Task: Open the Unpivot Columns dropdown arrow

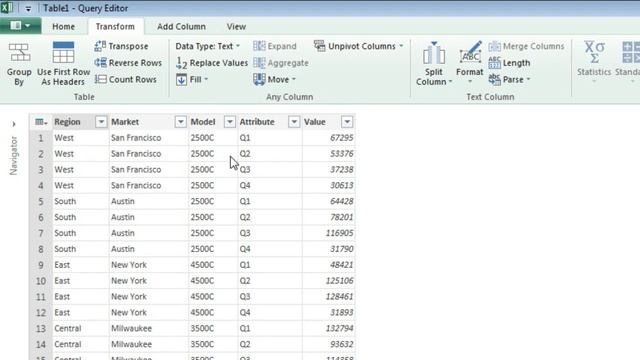Action: pyautogui.click(x=401, y=46)
